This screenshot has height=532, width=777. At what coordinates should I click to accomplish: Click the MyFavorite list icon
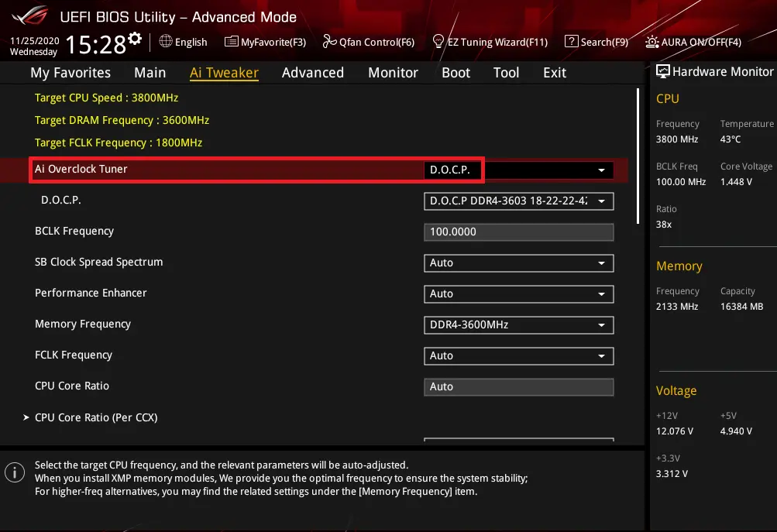click(231, 41)
